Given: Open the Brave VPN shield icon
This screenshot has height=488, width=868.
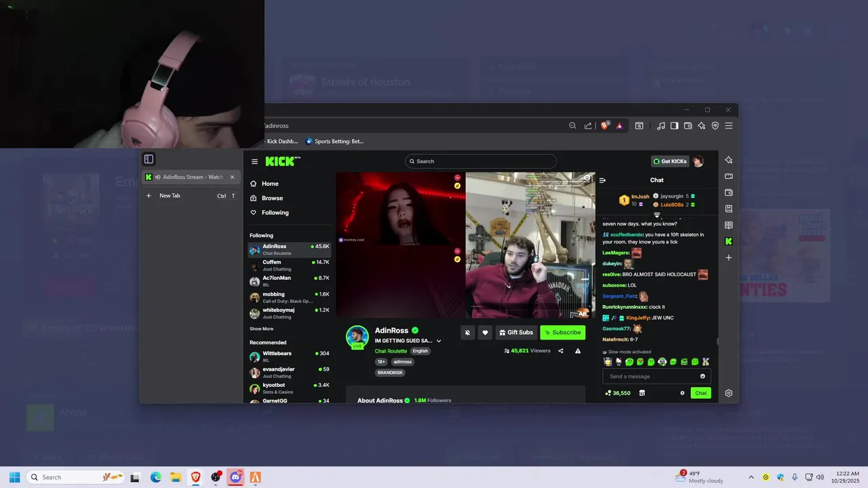Looking at the screenshot, I should [x=715, y=125].
